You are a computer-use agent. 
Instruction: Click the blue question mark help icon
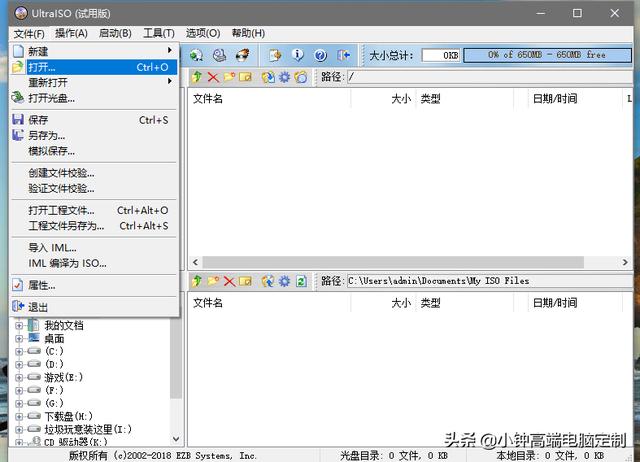click(321, 55)
